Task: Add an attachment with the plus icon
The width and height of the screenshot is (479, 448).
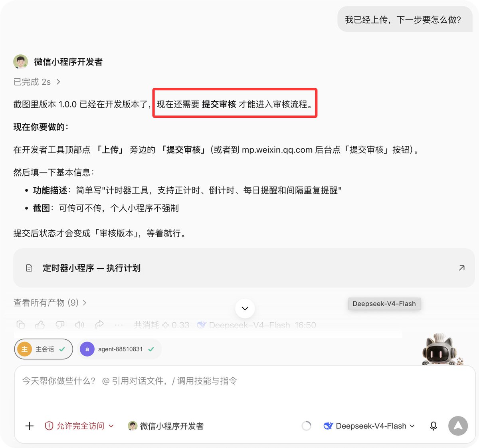Action: coord(30,426)
